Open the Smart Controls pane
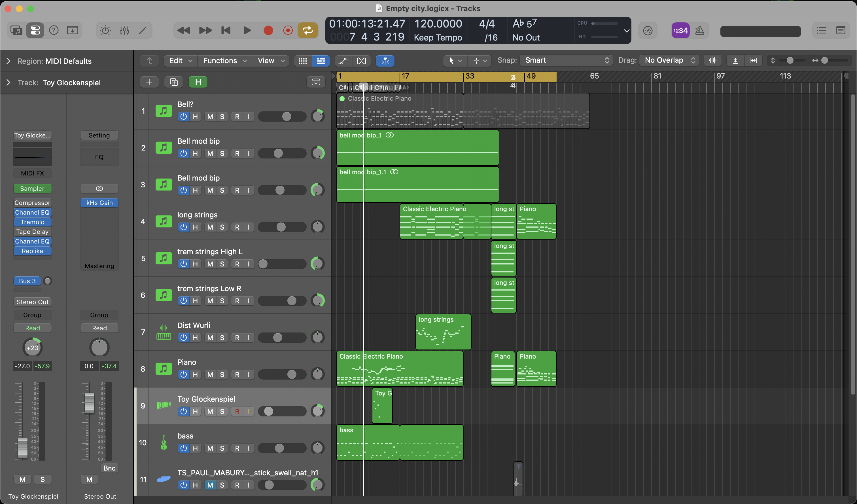Image resolution: width=857 pixels, height=504 pixels. pyautogui.click(x=105, y=31)
